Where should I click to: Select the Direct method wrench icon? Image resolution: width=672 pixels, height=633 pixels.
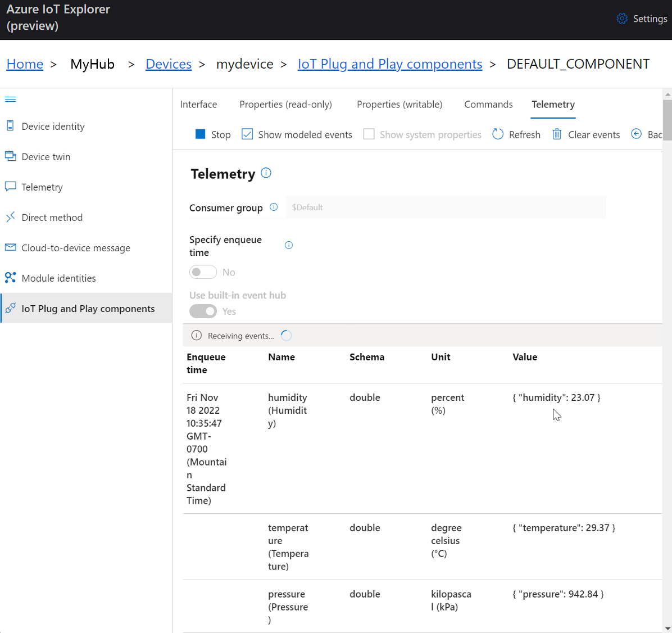pos(10,217)
